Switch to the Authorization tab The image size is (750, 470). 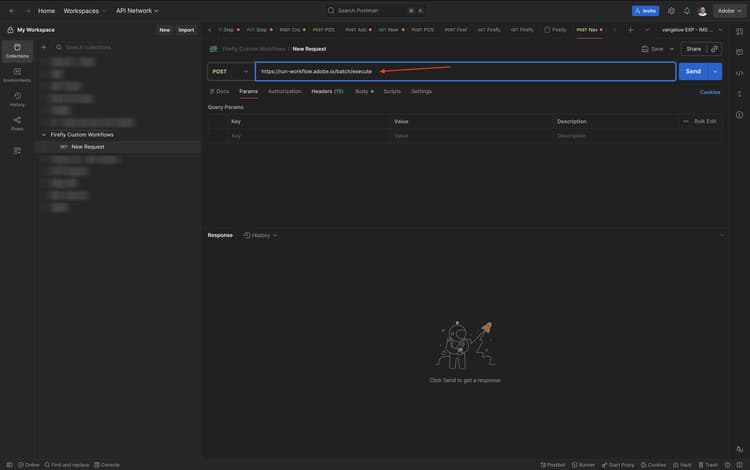click(x=285, y=91)
